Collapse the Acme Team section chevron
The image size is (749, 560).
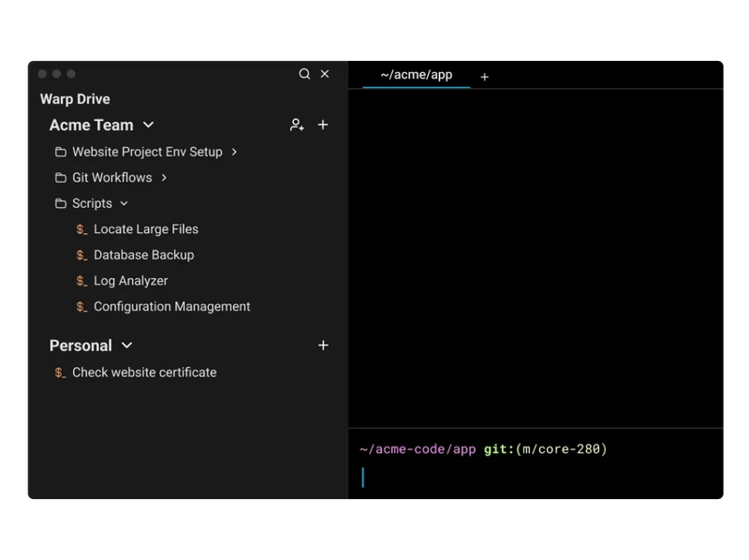coord(149,125)
